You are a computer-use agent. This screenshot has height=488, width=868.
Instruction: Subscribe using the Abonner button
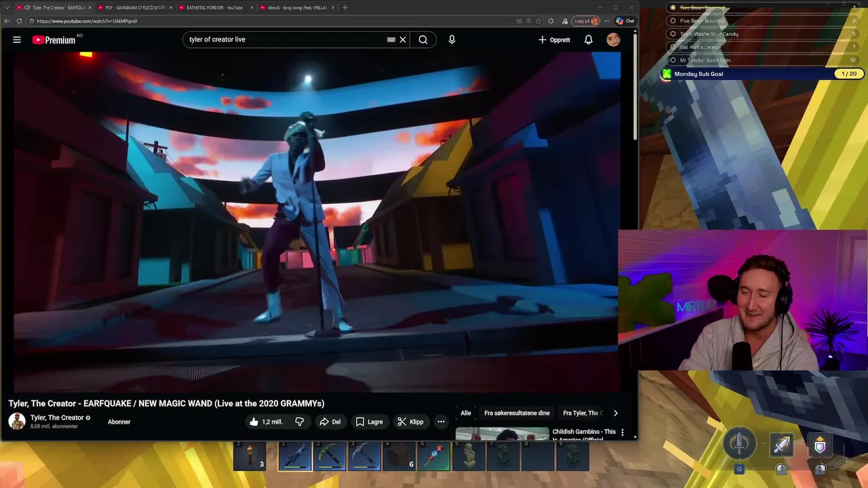click(119, 422)
